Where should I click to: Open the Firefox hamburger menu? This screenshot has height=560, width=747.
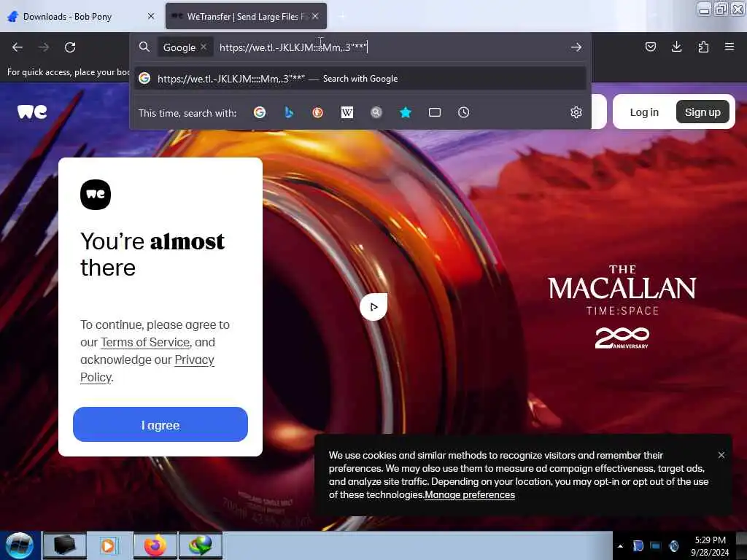(729, 47)
